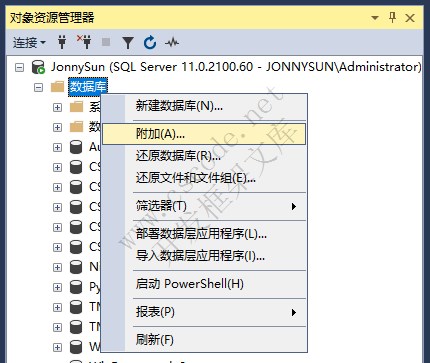Open the 报表(P) submenu
Viewport: 430px width, 363px height.
pos(204,312)
